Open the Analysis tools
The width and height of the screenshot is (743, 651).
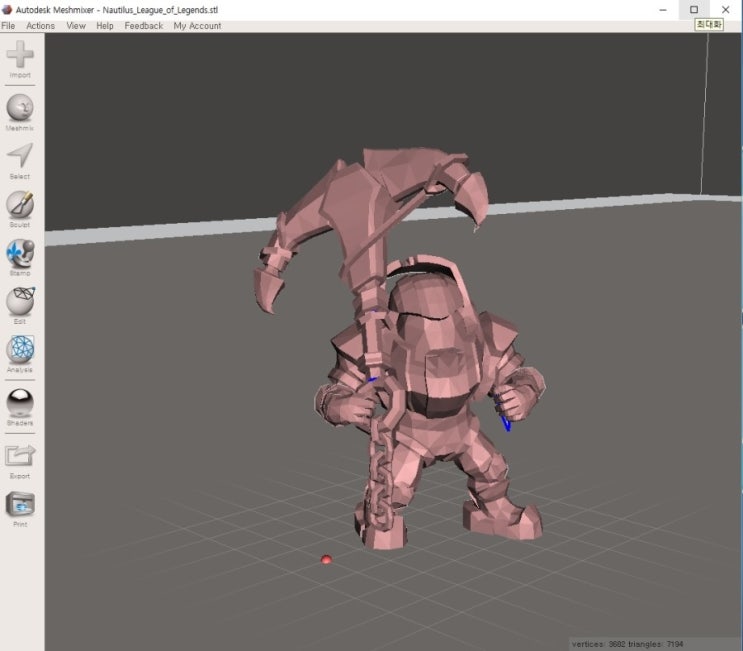point(20,354)
